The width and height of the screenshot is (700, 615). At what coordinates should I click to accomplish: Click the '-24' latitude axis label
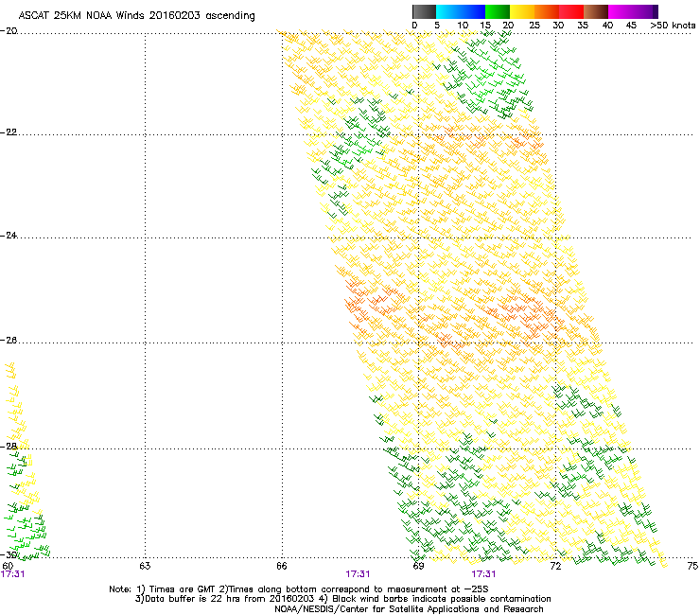[x=9, y=236]
